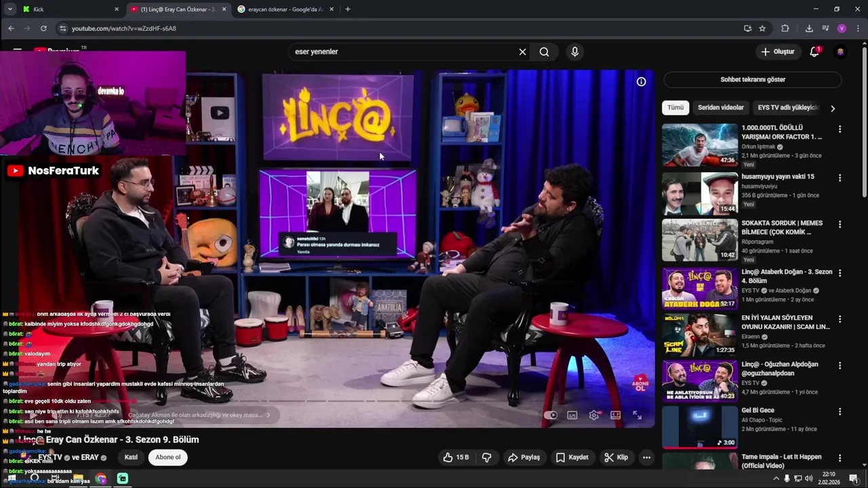Open options for Tame Impala video
Screen dimensions: 868x488
[x=840, y=458]
